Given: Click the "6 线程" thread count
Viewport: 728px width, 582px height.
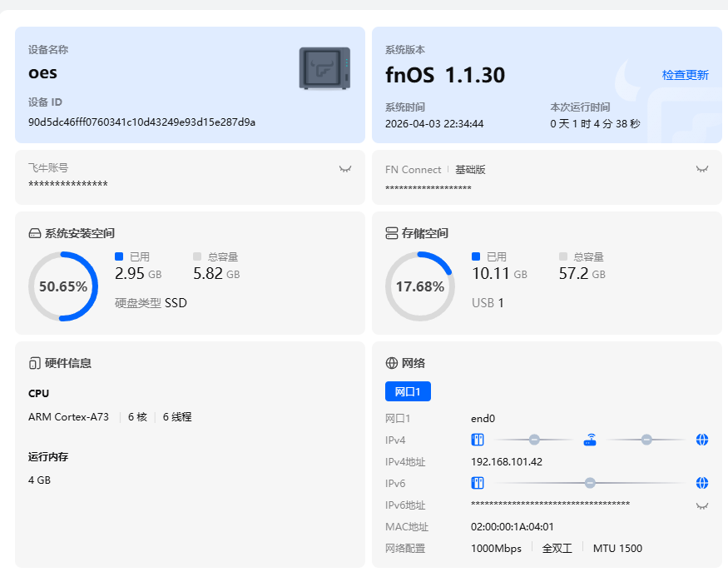Looking at the screenshot, I should pyautogui.click(x=177, y=417).
